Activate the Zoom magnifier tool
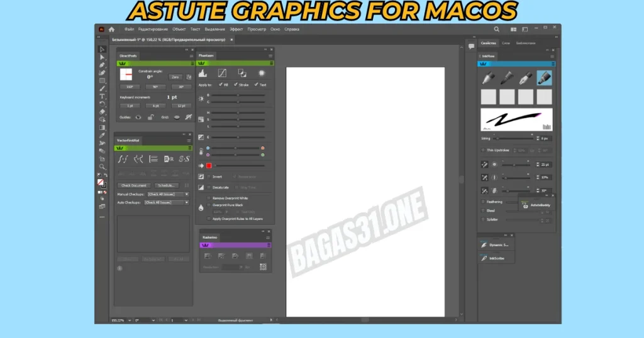The image size is (644, 338). [x=103, y=167]
